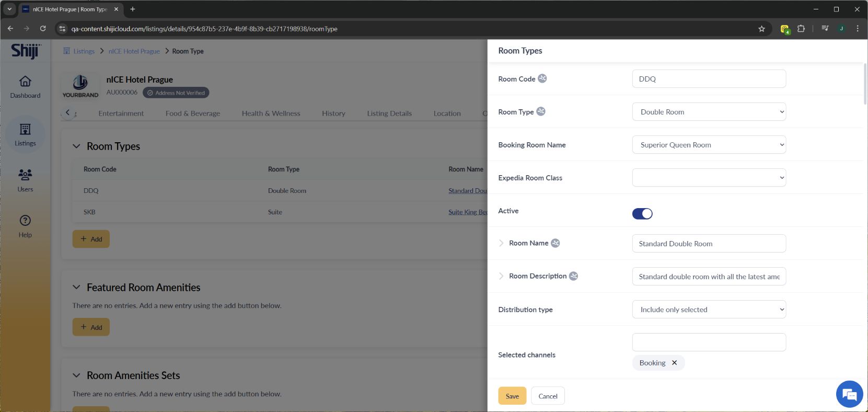This screenshot has width=868, height=412.
Task: Expand the Room Name row
Action: coord(501,243)
